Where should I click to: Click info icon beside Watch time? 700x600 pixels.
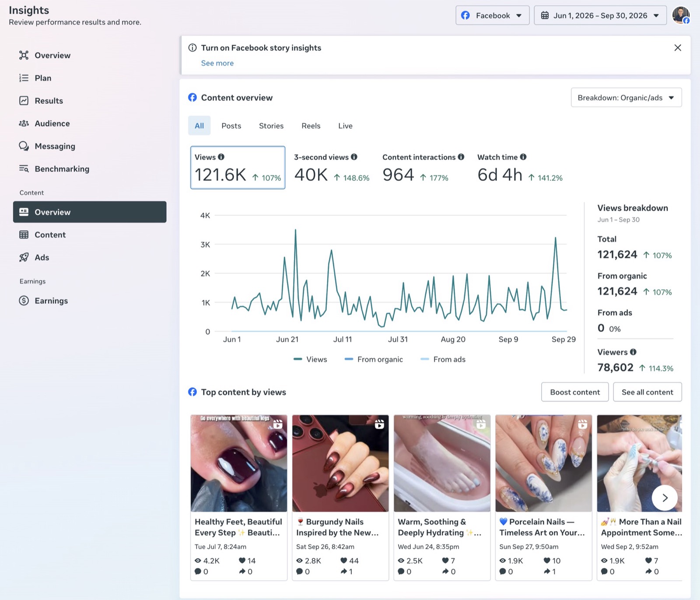tap(523, 157)
